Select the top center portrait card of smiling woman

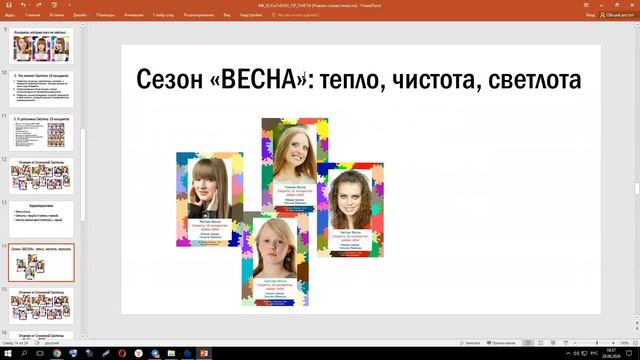click(x=295, y=165)
